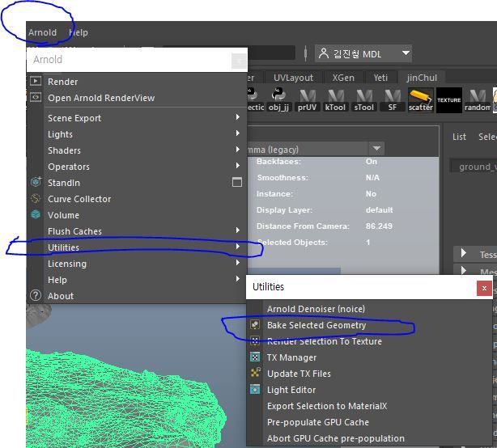Click the Display Layer value default
The width and height of the screenshot is (497, 448).
[379, 210]
